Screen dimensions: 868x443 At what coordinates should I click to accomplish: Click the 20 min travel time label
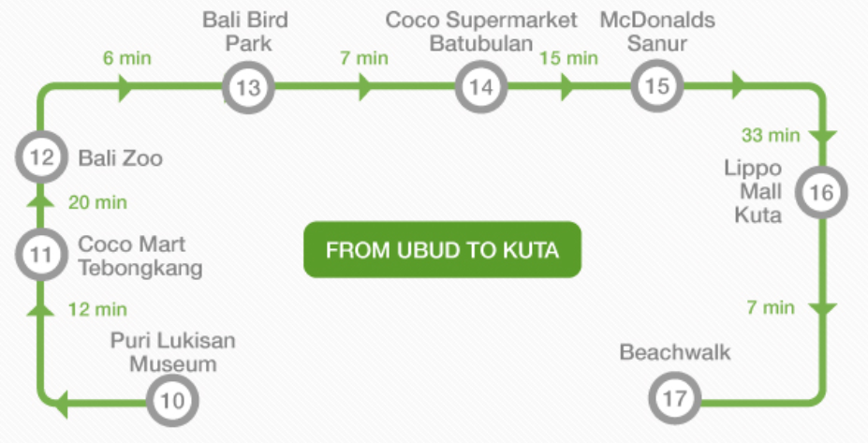click(x=97, y=202)
